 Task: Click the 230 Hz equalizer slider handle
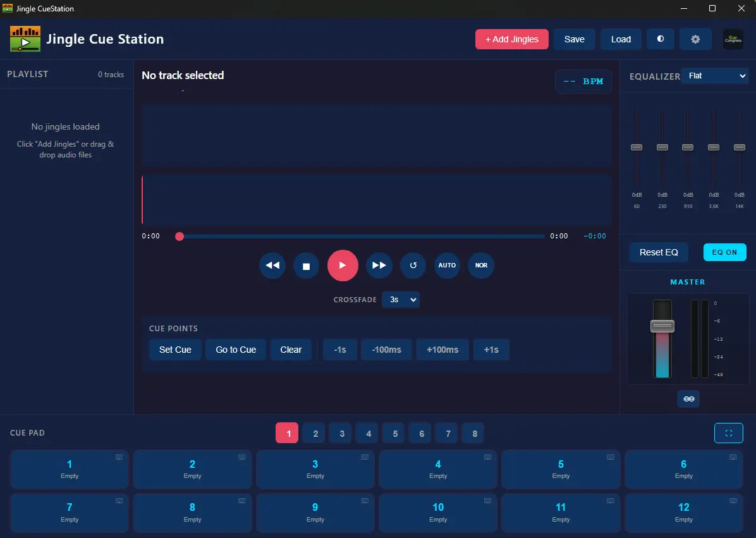coord(662,147)
